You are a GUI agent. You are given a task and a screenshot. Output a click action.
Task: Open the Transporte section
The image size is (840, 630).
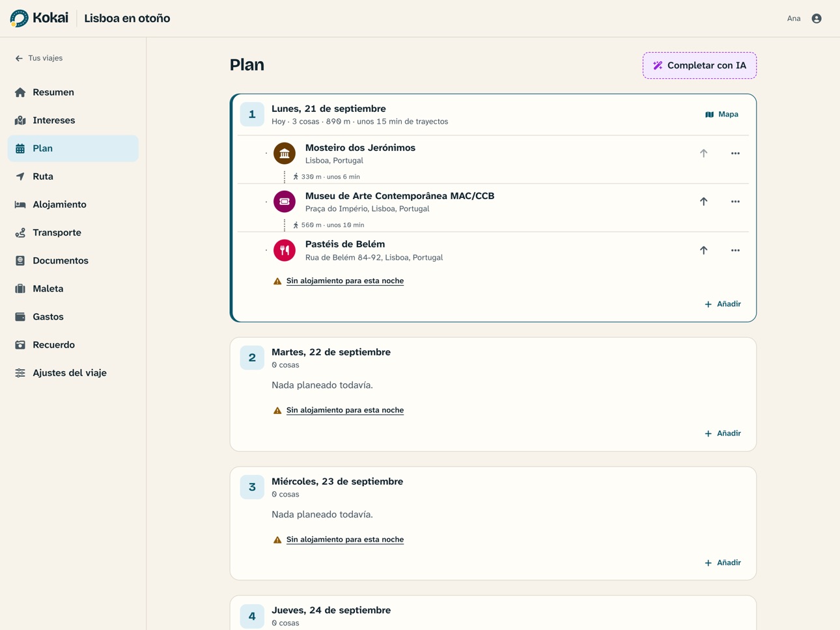73,232
